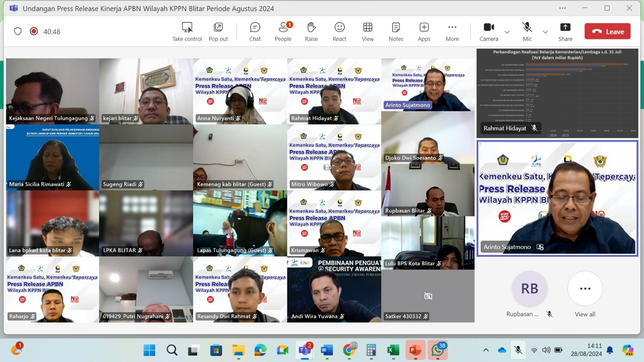This screenshot has height=362, width=644.
Task: Raise your hand in the meeting
Action: pos(311,31)
